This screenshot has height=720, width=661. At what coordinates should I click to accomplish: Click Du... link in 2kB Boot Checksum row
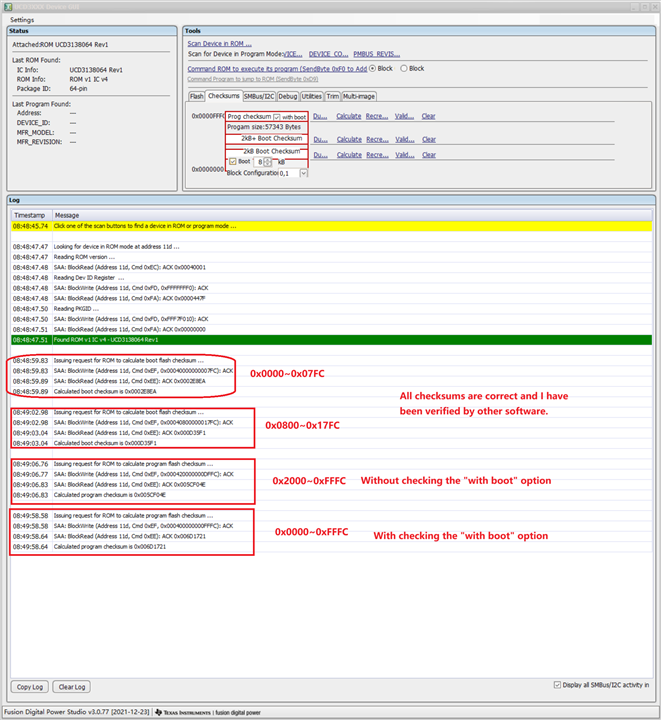point(320,155)
